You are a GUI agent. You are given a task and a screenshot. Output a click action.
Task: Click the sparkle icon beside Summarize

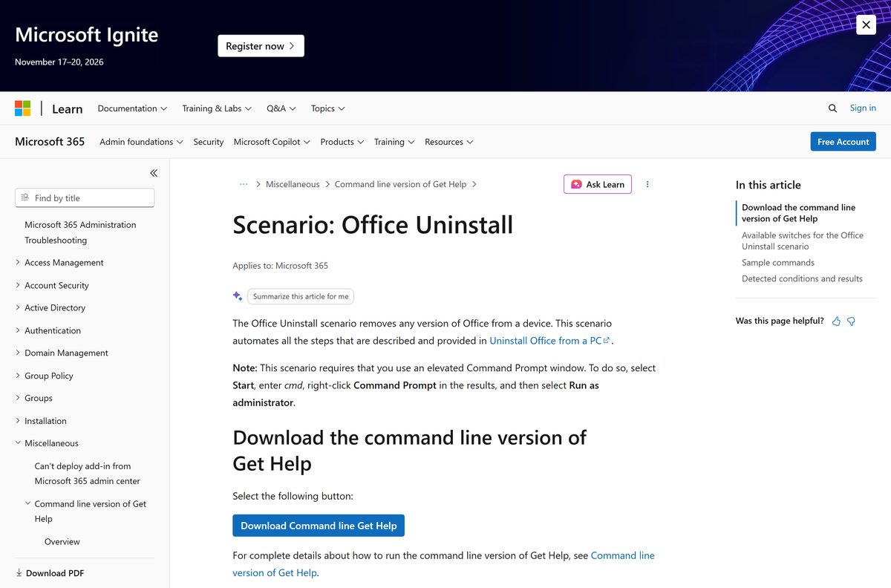click(x=238, y=295)
